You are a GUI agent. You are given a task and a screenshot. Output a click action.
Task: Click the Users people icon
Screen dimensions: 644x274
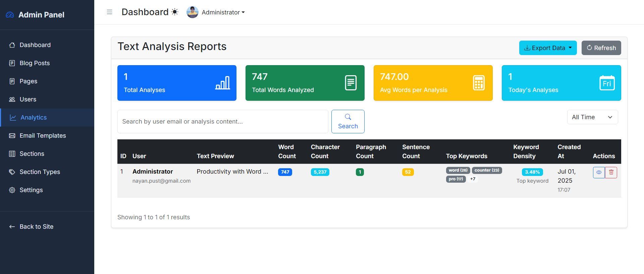click(x=12, y=99)
